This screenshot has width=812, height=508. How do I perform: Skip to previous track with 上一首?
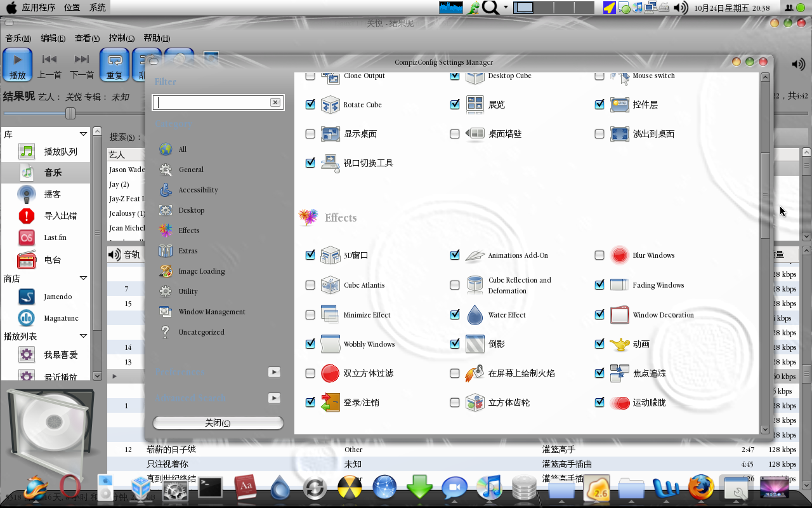pos(49,65)
